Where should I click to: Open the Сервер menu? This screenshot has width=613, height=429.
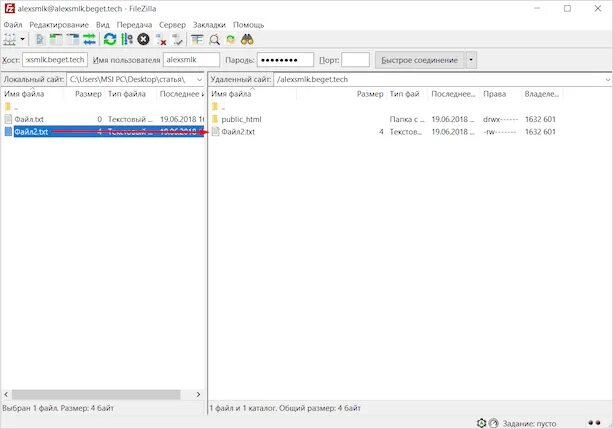[x=172, y=25]
